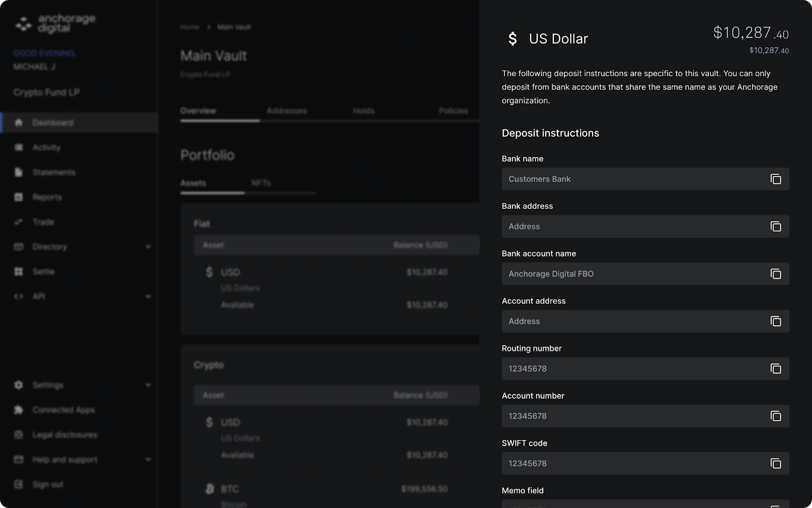Expand the Settings submenu chevron
The image size is (812, 508).
[148, 385]
